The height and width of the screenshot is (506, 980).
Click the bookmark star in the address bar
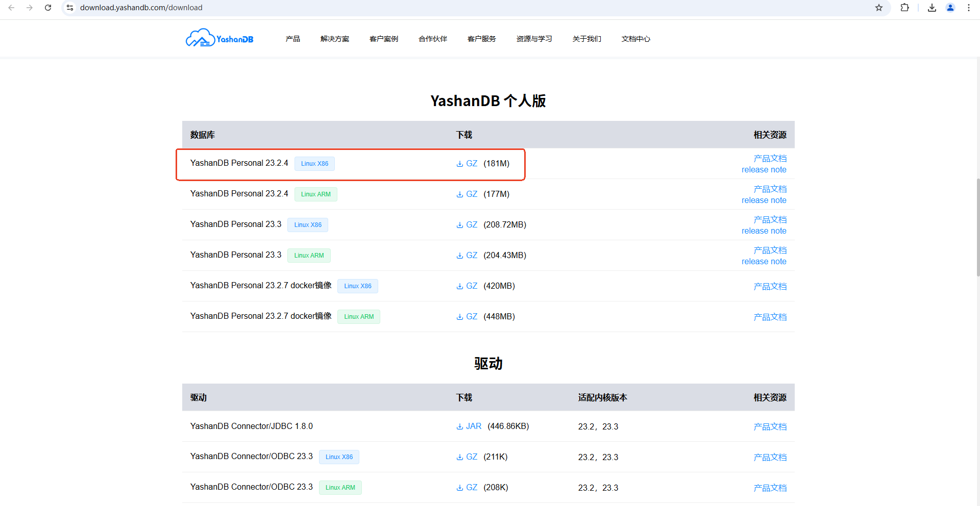pyautogui.click(x=879, y=8)
